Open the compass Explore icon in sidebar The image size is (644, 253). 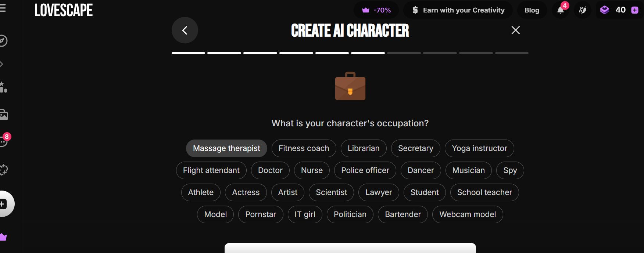click(3, 41)
